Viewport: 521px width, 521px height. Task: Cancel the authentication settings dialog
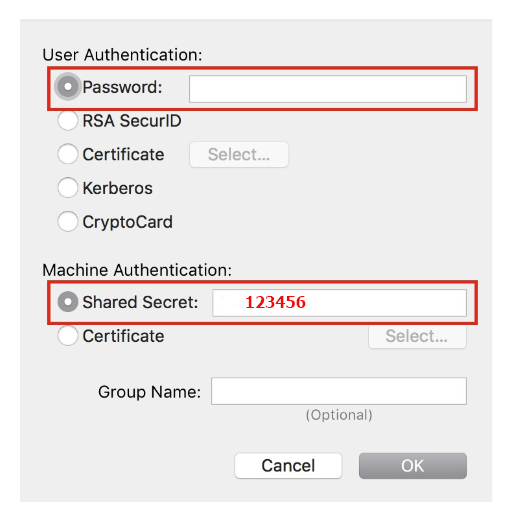[x=288, y=466]
